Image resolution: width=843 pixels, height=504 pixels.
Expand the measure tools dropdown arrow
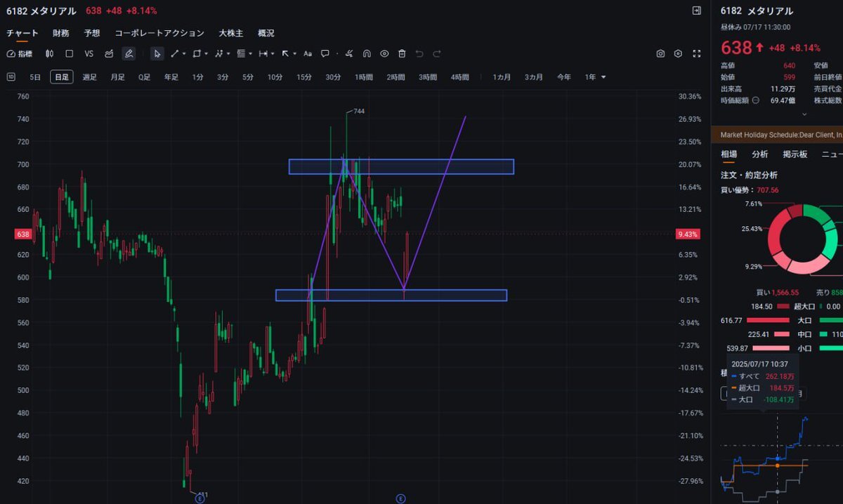click(x=273, y=53)
